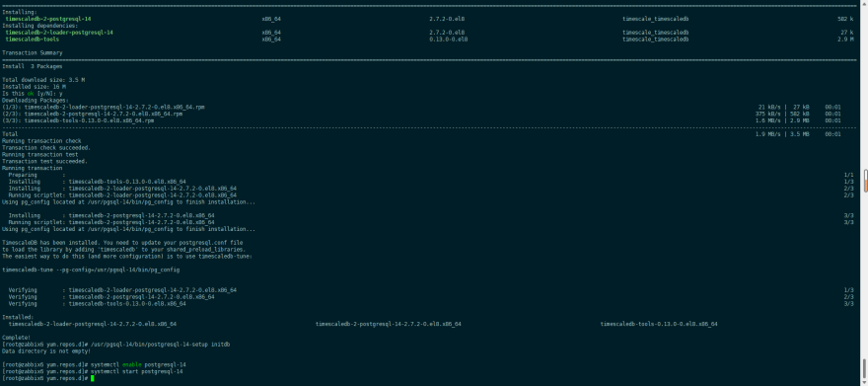Click 'Running transaction test' line
This screenshot has height=387, width=868.
point(39,155)
